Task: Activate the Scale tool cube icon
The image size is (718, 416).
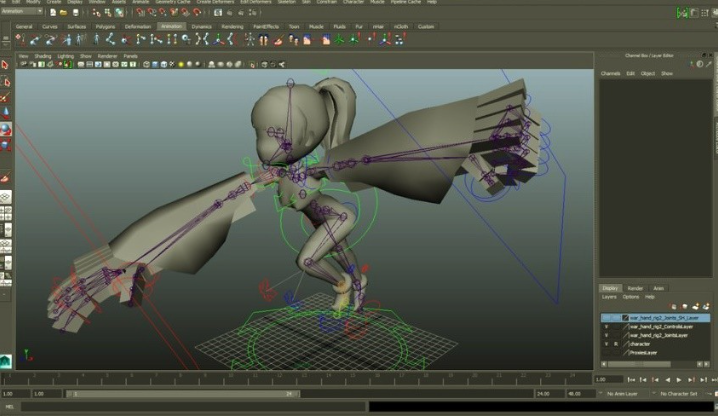Action: 5,145
